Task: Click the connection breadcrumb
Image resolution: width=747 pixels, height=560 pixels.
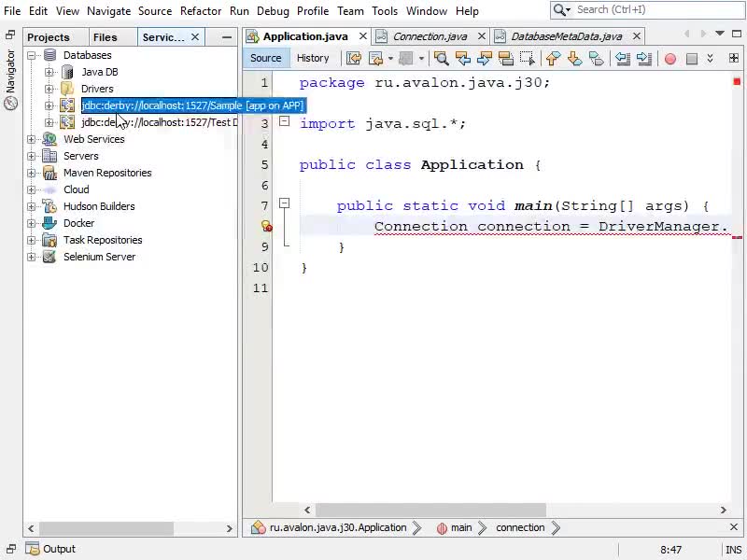Action: click(520, 527)
